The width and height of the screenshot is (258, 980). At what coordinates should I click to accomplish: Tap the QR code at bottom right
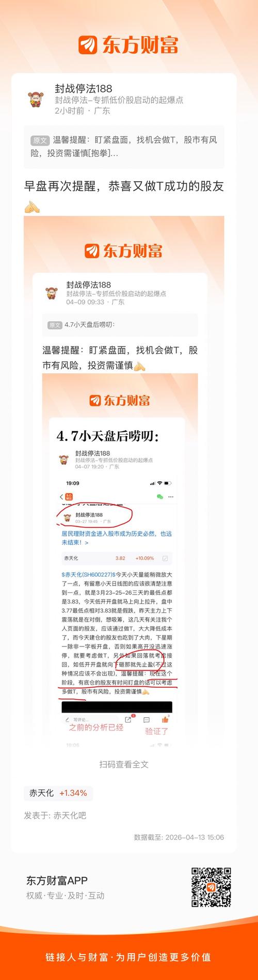(211, 887)
